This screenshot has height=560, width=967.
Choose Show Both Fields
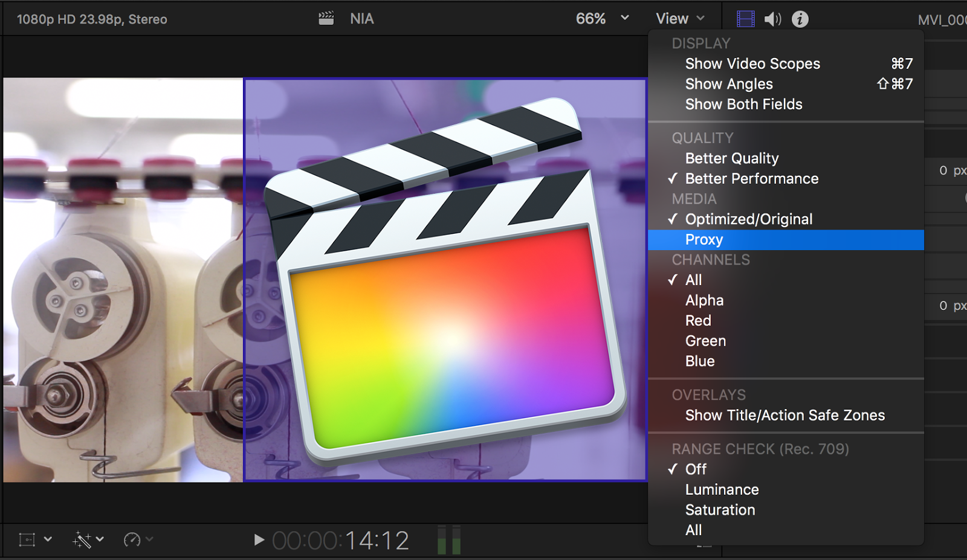[786, 104]
